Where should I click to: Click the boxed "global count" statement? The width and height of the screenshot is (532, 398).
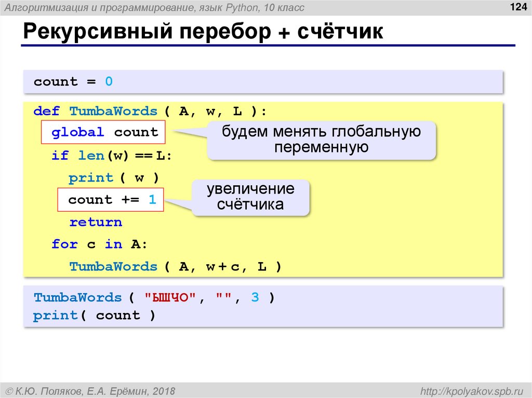coord(103,132)
